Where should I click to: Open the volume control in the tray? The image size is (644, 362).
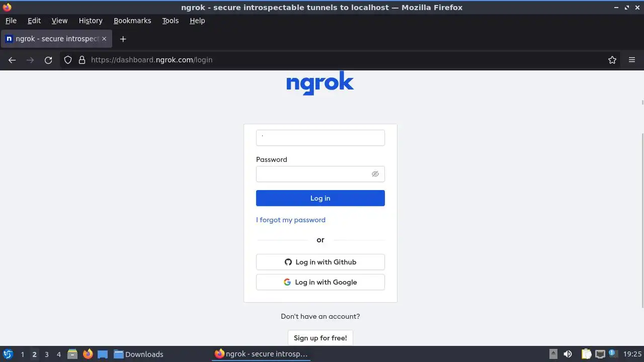(568, 354)
